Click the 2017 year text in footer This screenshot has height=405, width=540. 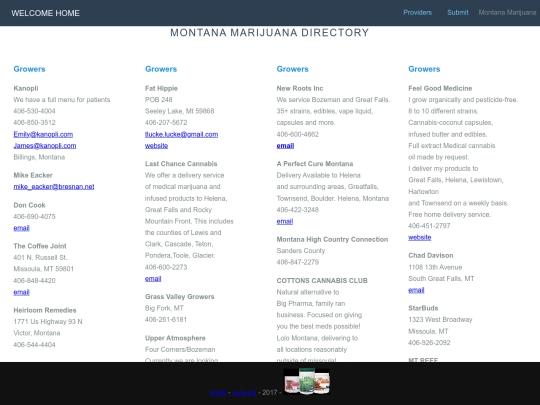point(270,393)
